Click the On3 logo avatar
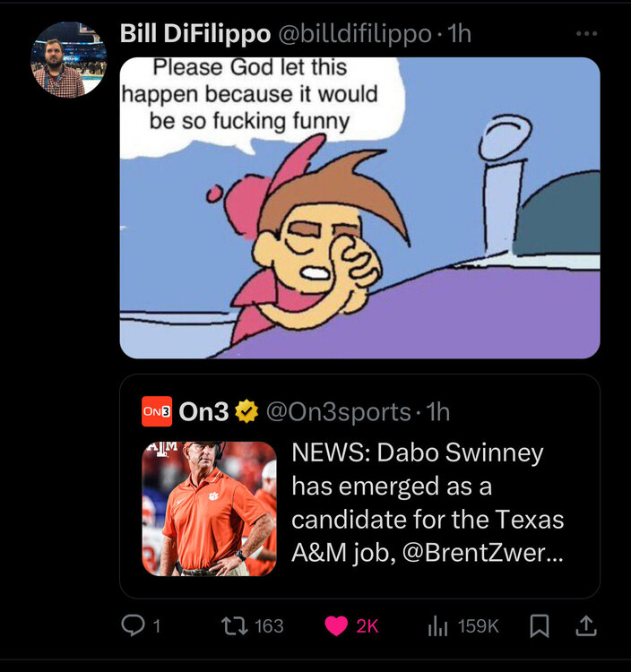631x672 pixels. tap(157, 411)
